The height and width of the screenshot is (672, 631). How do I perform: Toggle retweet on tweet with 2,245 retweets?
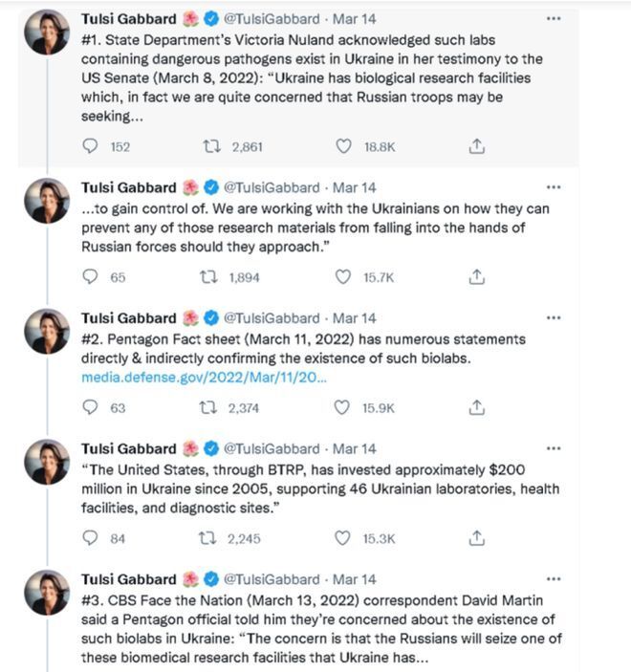(x=208, y=538)
